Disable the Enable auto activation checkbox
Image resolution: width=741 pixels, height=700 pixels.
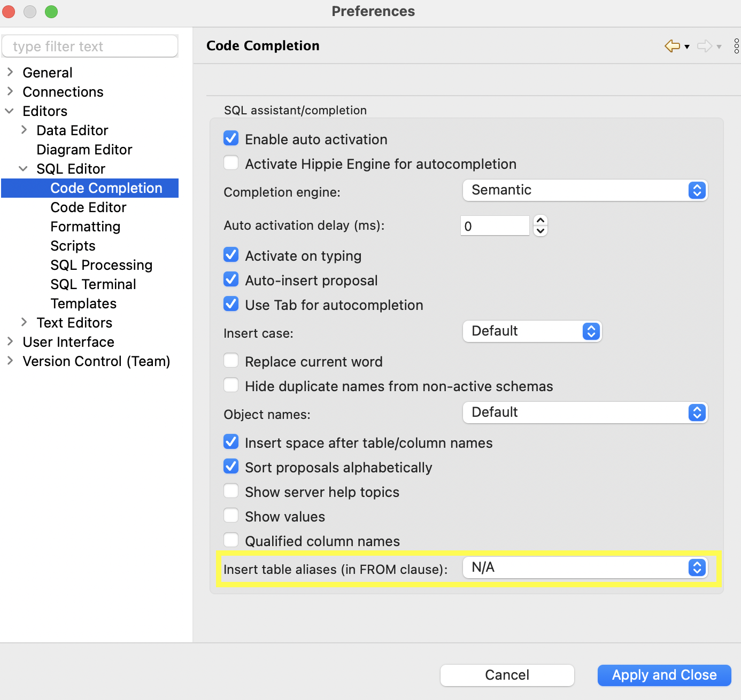(x=231, y=138)
